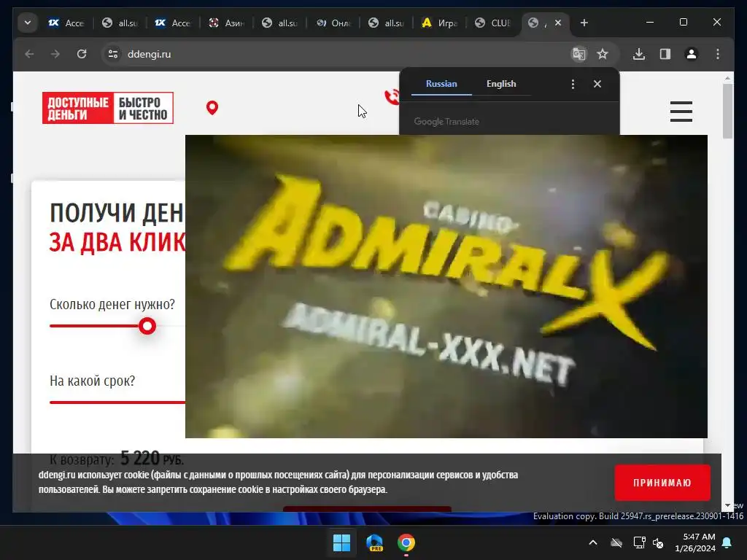Open a new browser tab

pos(584,23)
